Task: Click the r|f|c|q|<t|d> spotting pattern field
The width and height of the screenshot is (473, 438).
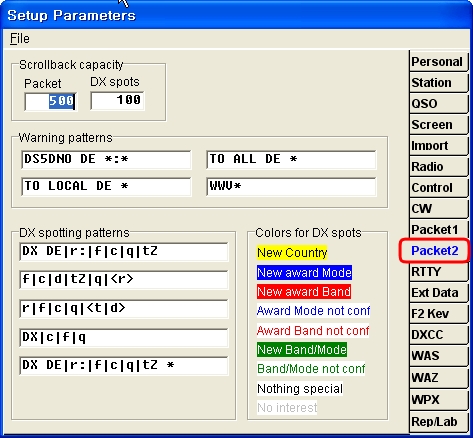Action: click(124, 308)
